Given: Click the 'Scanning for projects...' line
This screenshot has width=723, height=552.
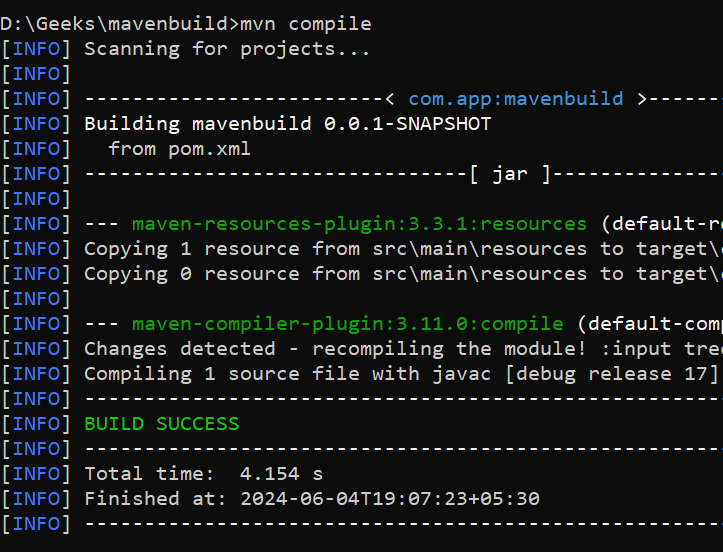Looking at the screenshot, I should click(227, 49).
